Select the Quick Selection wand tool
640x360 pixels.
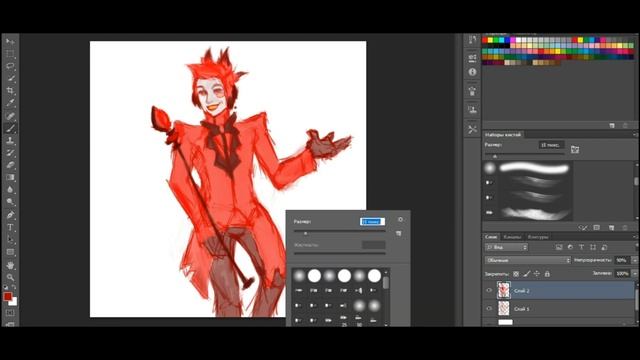pos(10,78)
